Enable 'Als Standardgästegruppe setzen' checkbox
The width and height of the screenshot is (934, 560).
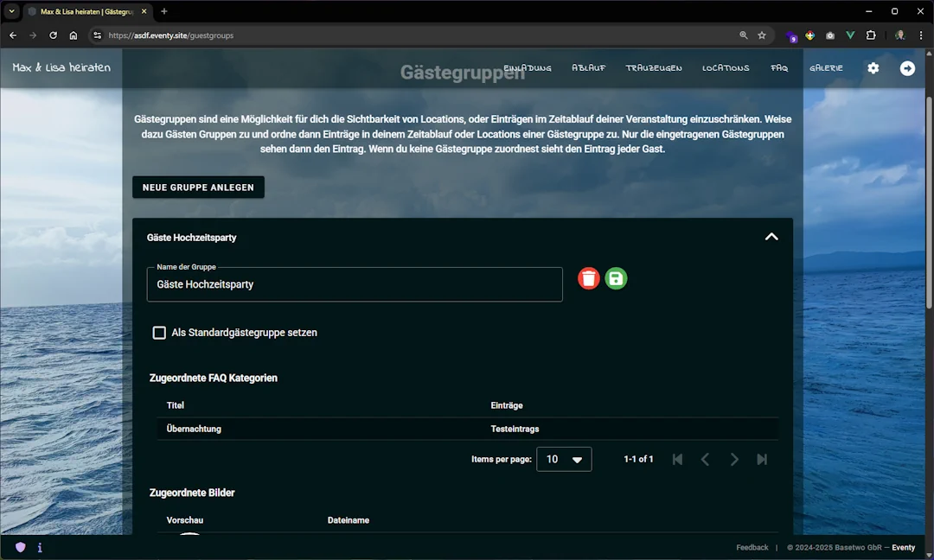pos(159,333)
